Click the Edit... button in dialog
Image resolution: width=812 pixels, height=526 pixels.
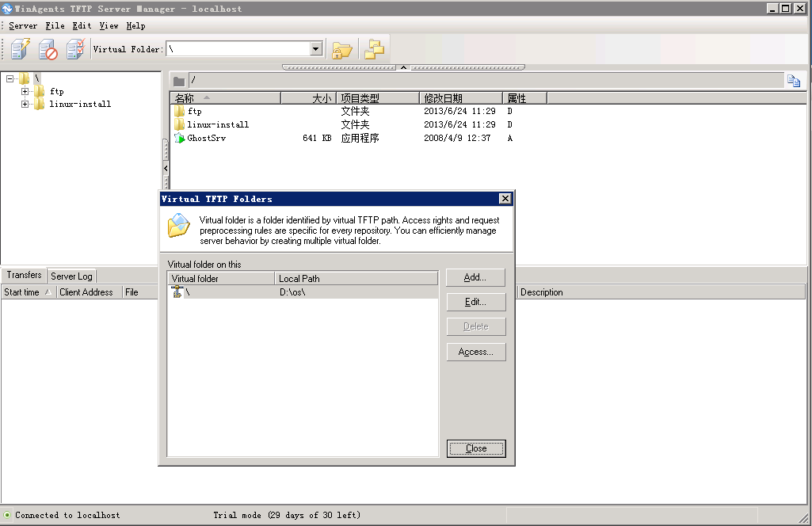[x=475, y=302]
